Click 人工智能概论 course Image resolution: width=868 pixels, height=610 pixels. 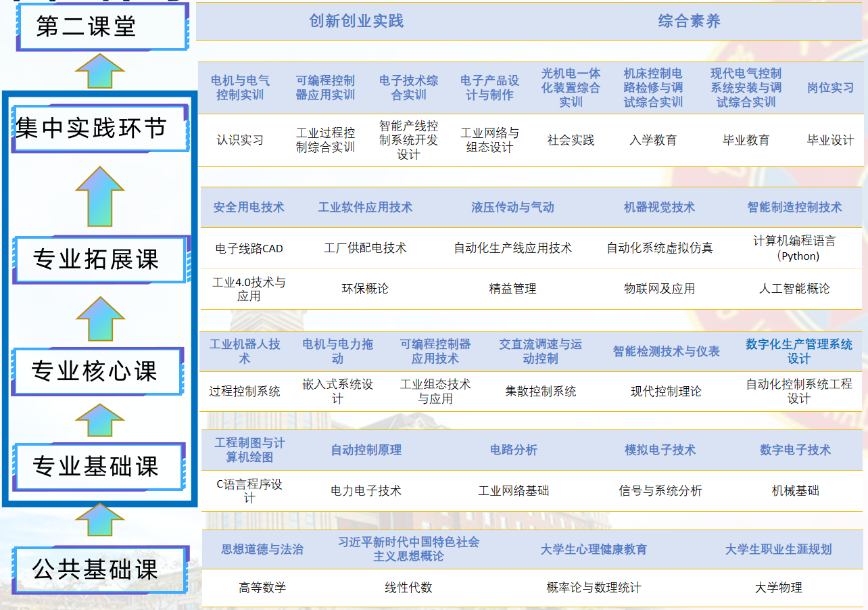point(794,289)
